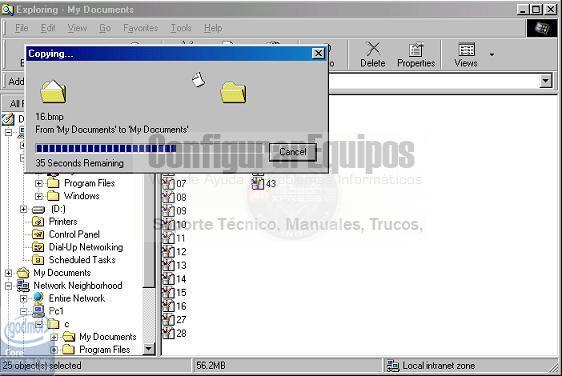Open the Tools menu
The image size is (562, 376).
click(181, 28)
